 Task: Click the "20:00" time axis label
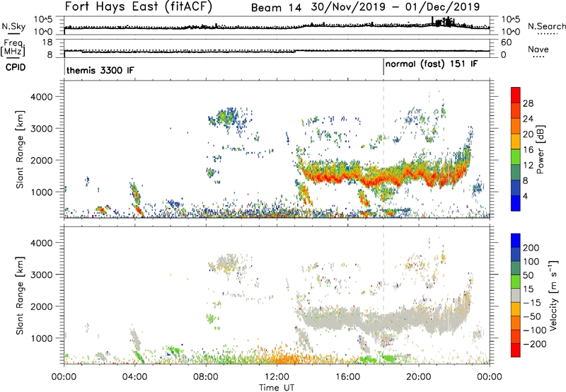(x=418, y=377)
